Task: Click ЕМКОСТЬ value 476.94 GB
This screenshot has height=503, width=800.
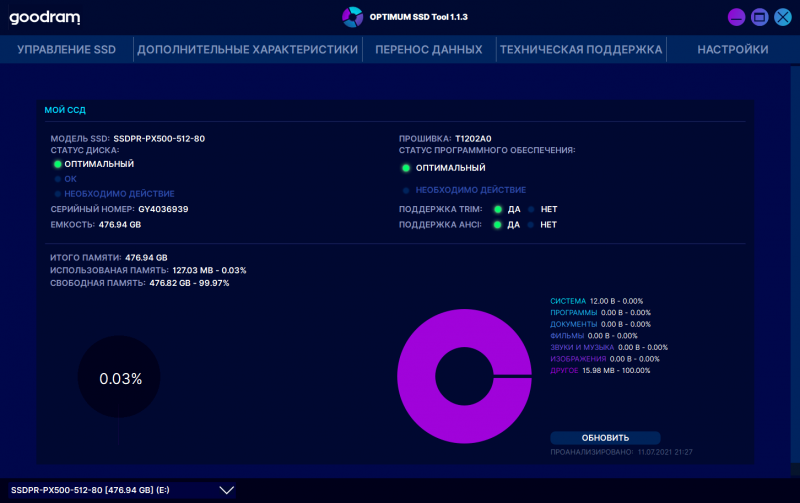Action: [120, 224]
